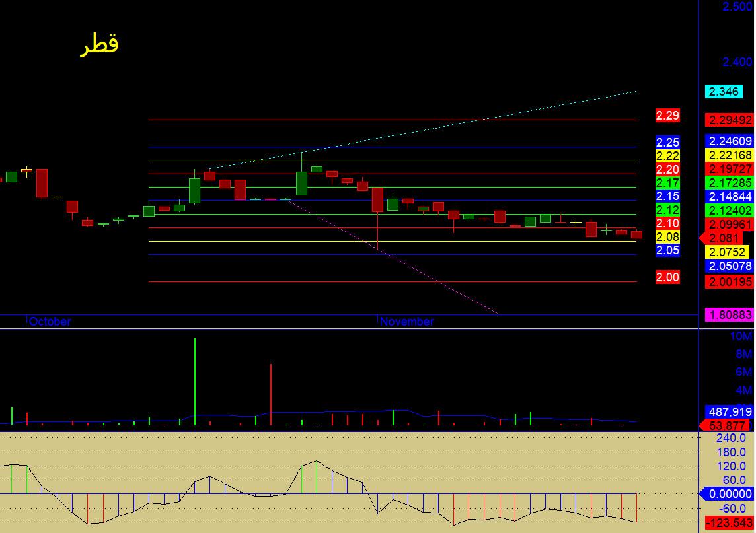756x533 pixels.
Task: Select the yellow 2.0752 axis label
Action: coord(727,252)
